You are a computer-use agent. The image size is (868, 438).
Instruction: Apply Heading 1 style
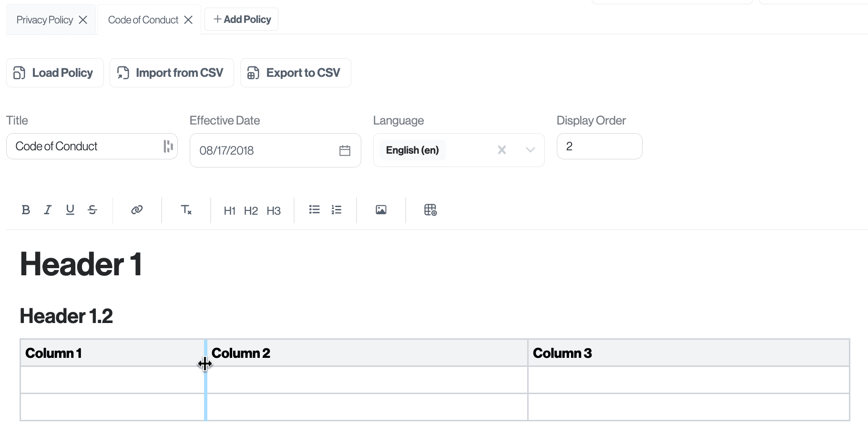coord(229,210)
